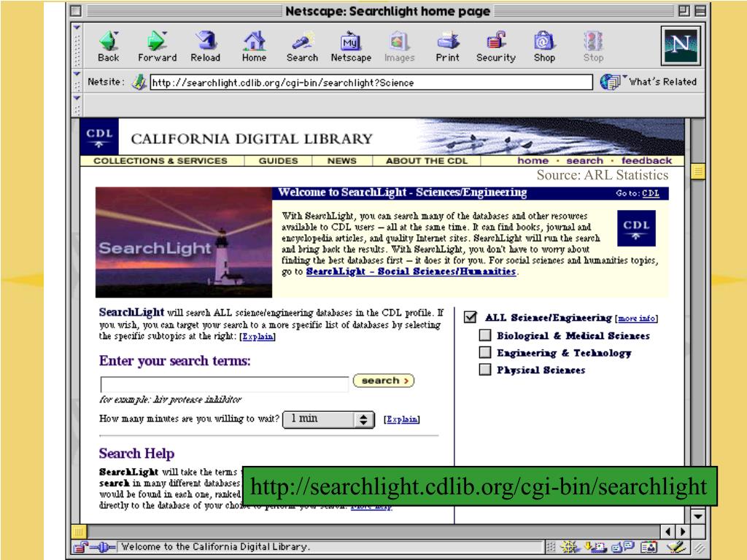
Task: Go to CDL home link
Action: (x=533, y=161)
